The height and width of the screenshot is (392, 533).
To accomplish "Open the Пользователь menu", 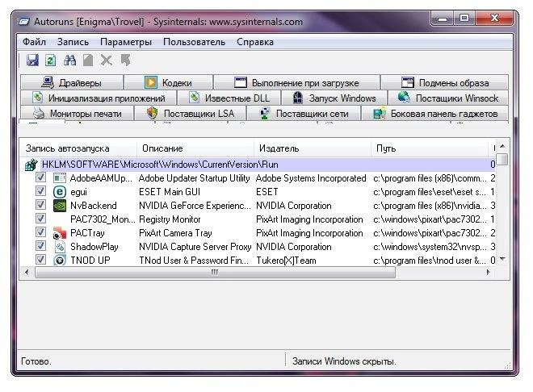I will click(194, 42).
